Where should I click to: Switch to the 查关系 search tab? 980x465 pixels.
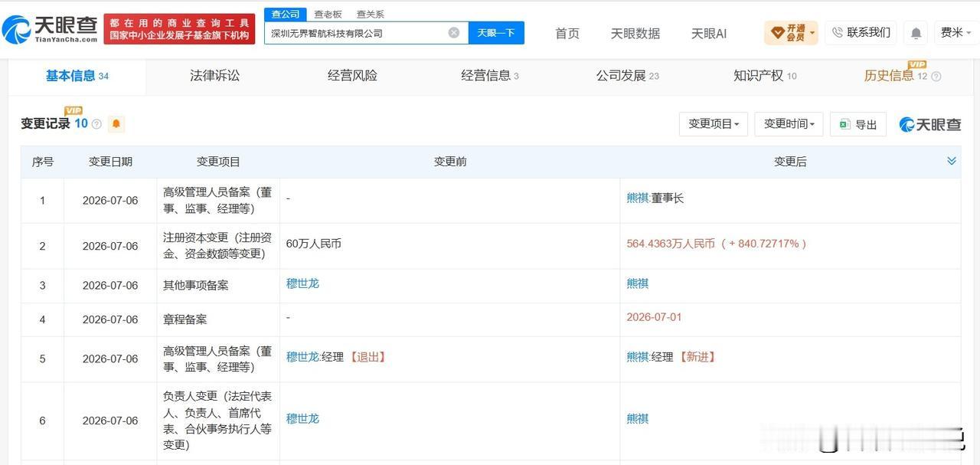(370, 15)
